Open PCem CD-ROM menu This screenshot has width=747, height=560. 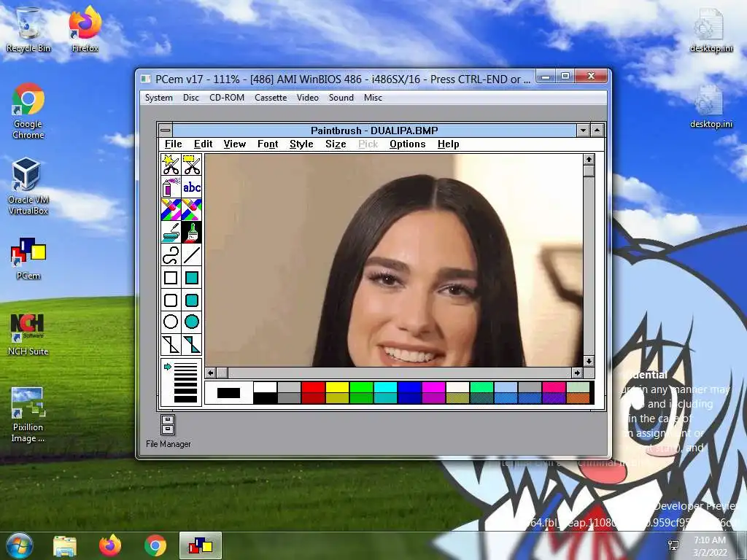pos(227,98)
